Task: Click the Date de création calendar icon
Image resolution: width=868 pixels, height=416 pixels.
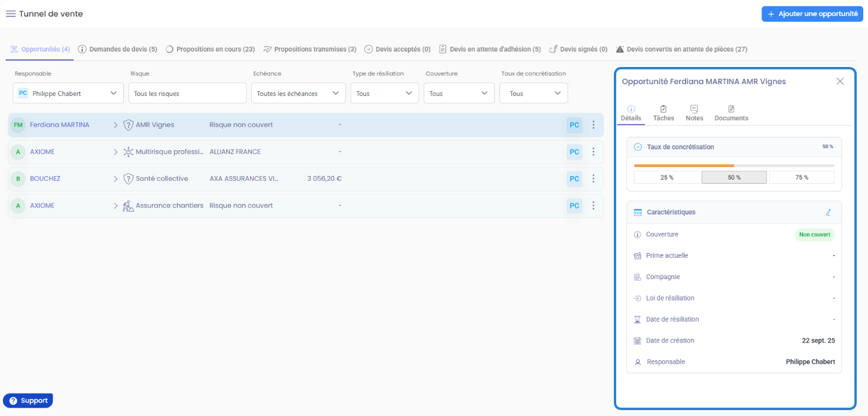Action: [638, 341]
